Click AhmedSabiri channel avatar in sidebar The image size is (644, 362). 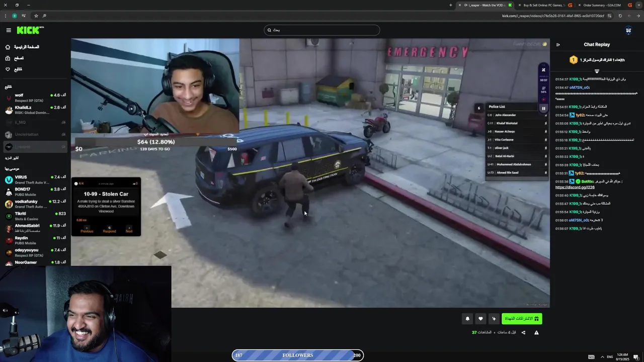point(9,228)
